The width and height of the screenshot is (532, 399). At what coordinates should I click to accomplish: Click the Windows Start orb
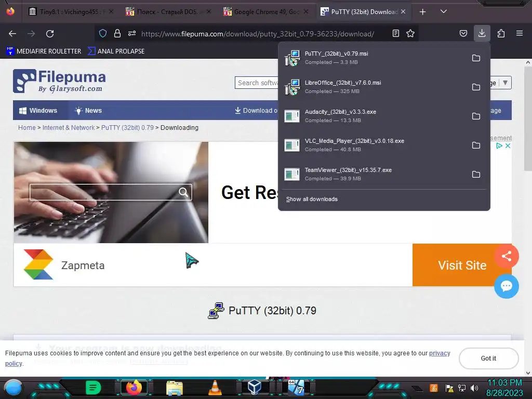[13, 388]
